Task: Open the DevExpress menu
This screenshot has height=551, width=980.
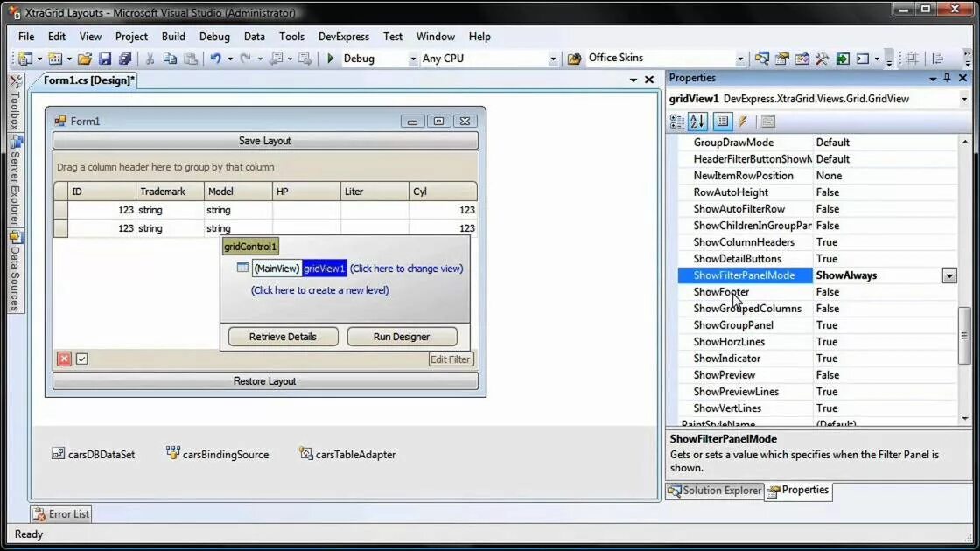Action: coord(344,36)
